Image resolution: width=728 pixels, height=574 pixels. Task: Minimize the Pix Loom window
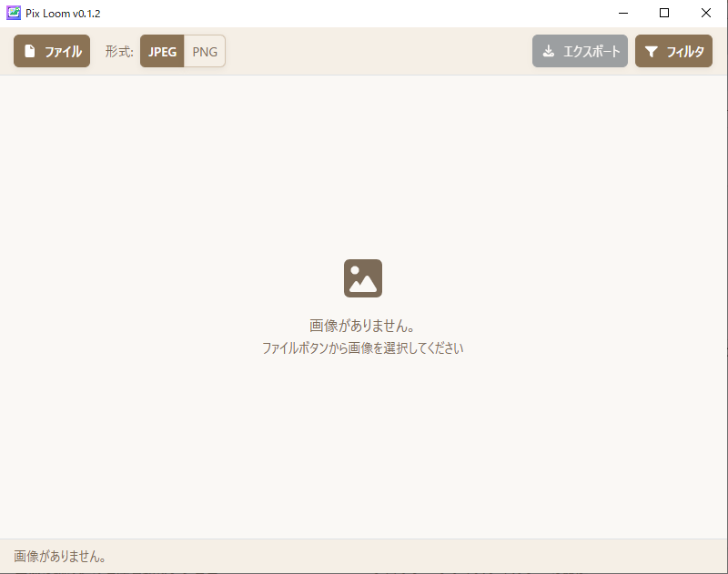622,14
